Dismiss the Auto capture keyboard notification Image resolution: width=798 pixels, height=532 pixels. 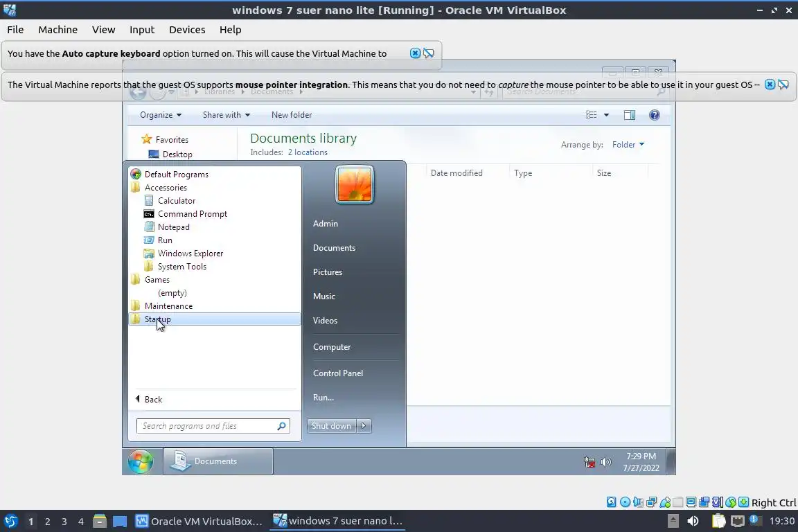coord(416,53)
